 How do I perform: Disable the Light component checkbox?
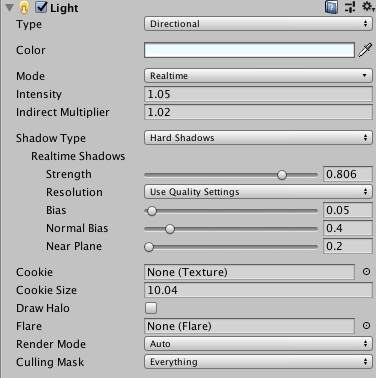41,7
